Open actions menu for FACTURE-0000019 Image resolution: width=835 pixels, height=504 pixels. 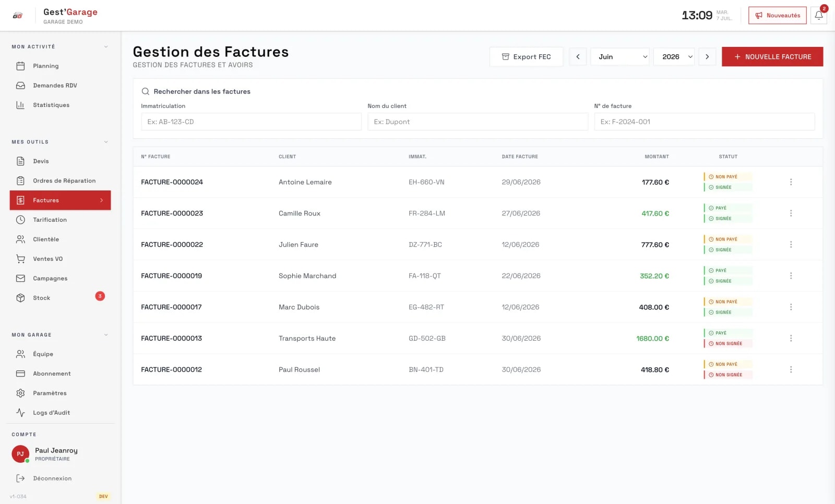coord(791,276)
